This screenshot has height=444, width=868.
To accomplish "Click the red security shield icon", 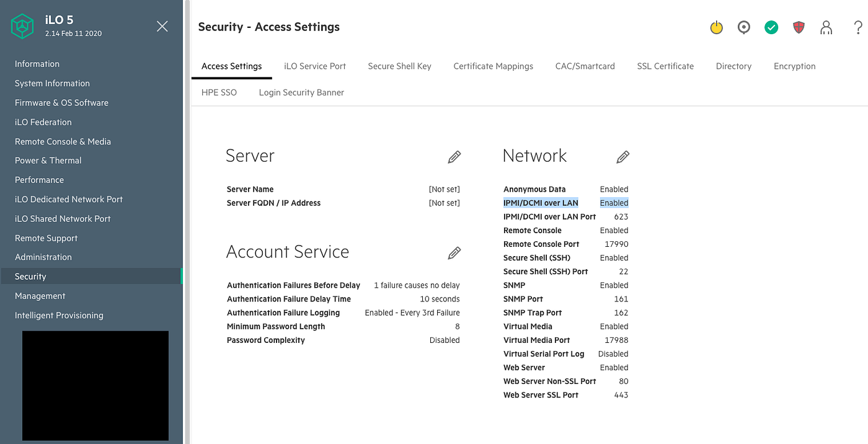I will (799, 27).
